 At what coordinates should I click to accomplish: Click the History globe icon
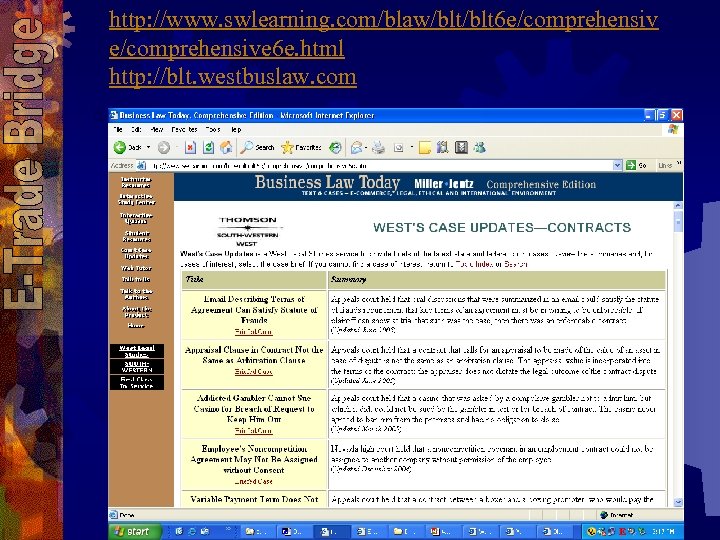[336, 147]
